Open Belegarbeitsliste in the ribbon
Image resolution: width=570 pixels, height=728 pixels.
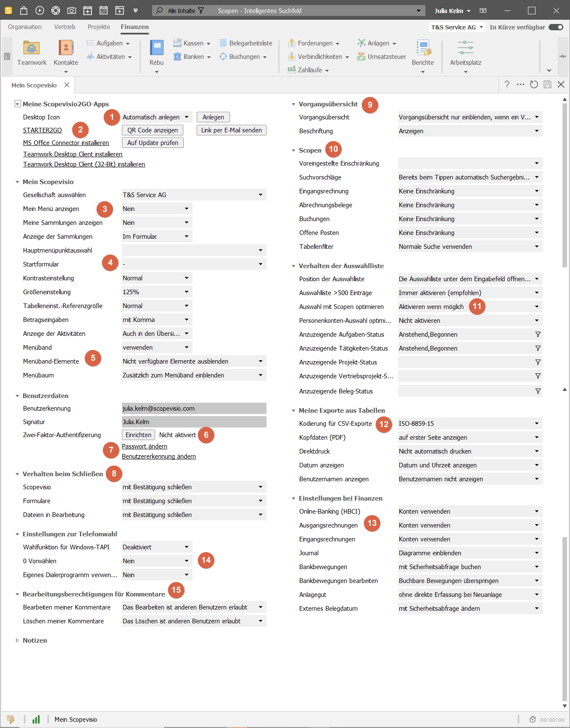[246, 43]
